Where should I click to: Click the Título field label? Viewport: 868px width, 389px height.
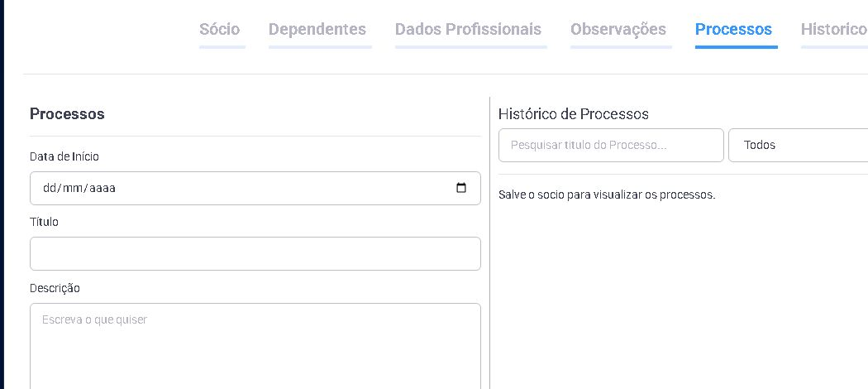44,222
